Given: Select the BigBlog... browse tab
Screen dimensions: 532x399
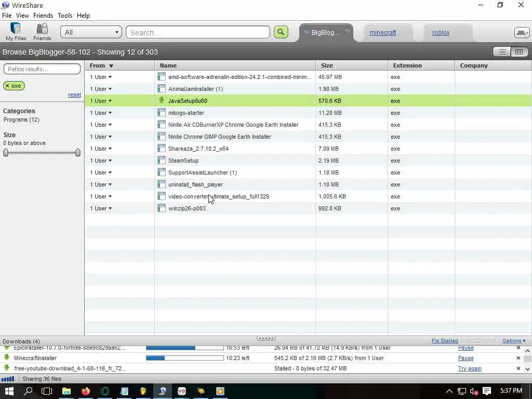Looking at the screenshot, I should 325,33.
